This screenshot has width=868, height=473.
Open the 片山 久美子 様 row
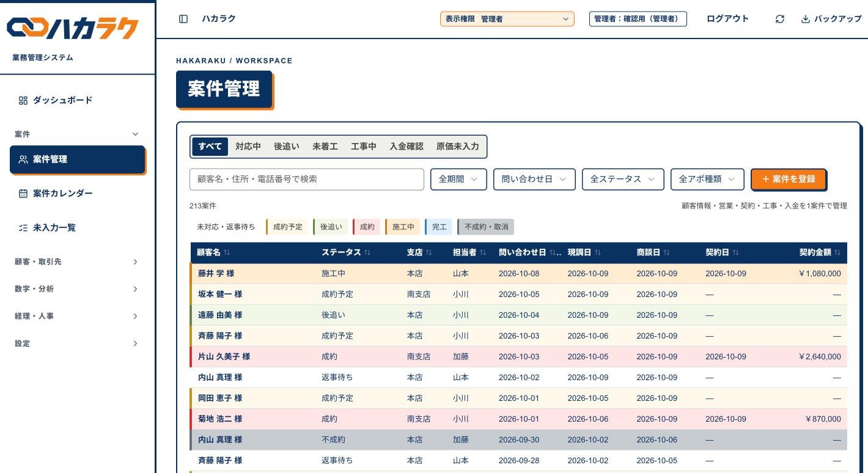518,357
